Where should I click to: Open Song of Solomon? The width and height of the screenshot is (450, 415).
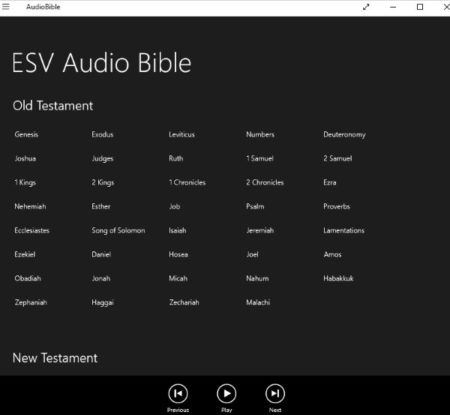(x=118, y=230)
